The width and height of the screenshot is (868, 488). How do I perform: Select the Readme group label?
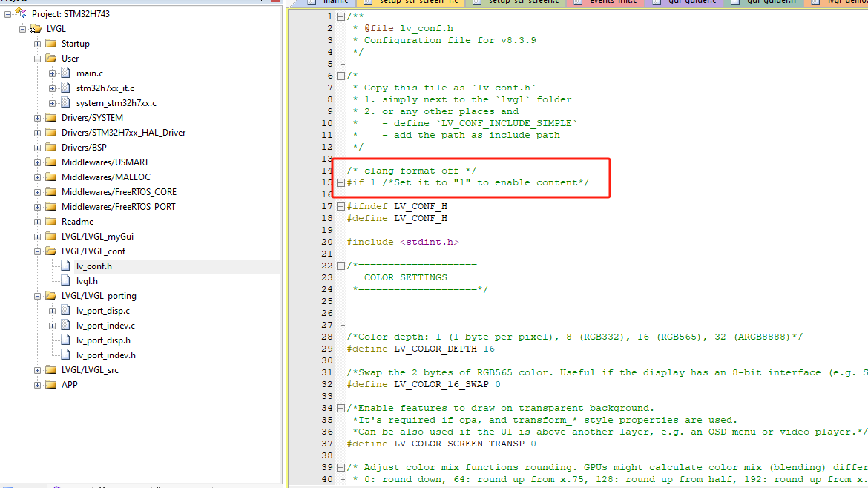tap(77, 221)
